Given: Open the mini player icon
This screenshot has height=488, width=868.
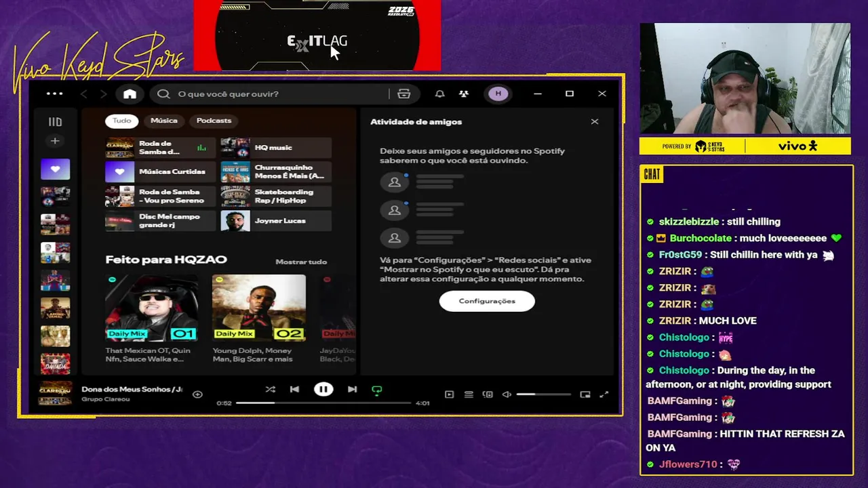Looking at the screenshot, I should 585,394.
